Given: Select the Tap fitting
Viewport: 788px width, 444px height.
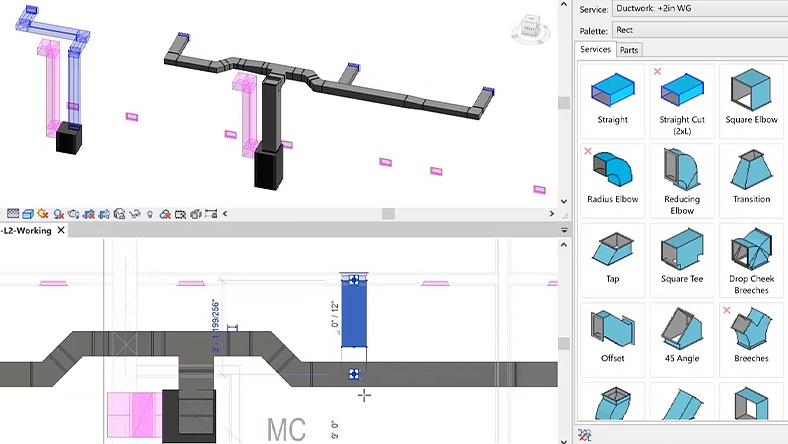Looking at the screenshot, I should (612, 260).
